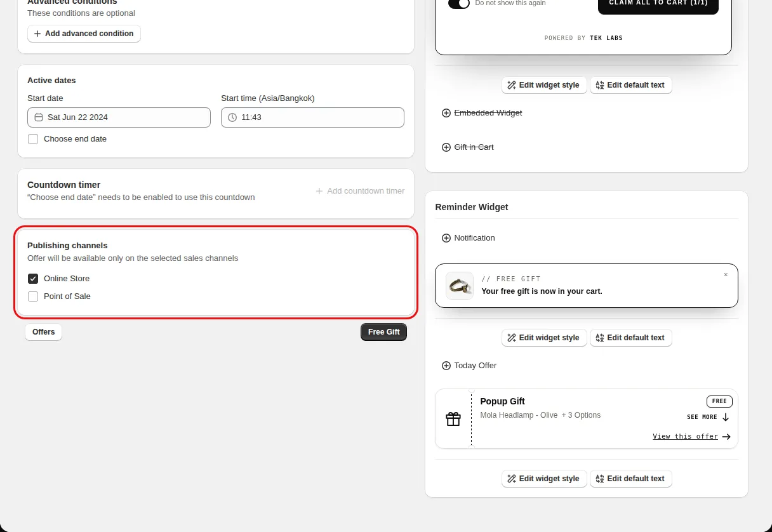
Task: Click the plus icon on Add advanced condition
Action: tap(37, 34)
